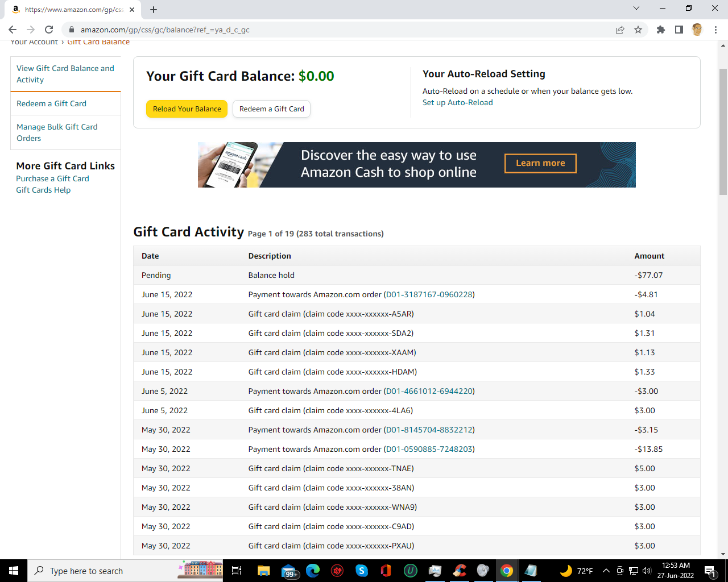Viewport: 728px width, 582px height.
Task: Click the taskbar search box
Action: pyautogui.click(x=125, y=571)
